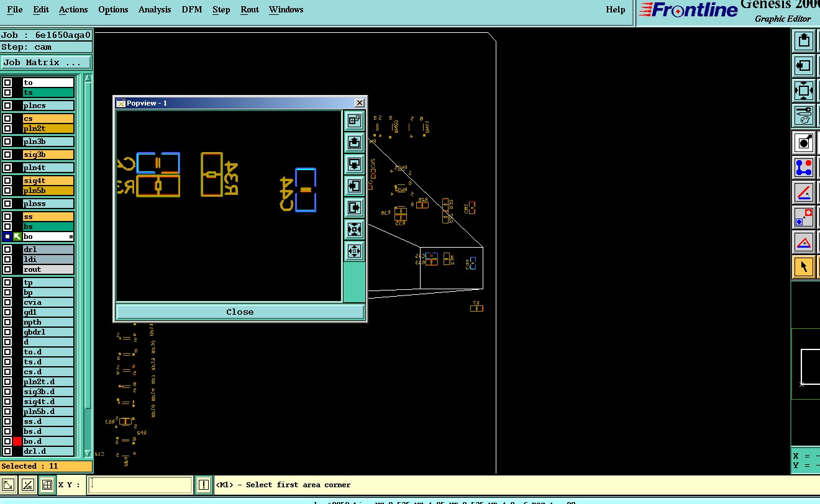Select layer name 'pln5b'
The image size is (820, 504).
coord(48,191)
